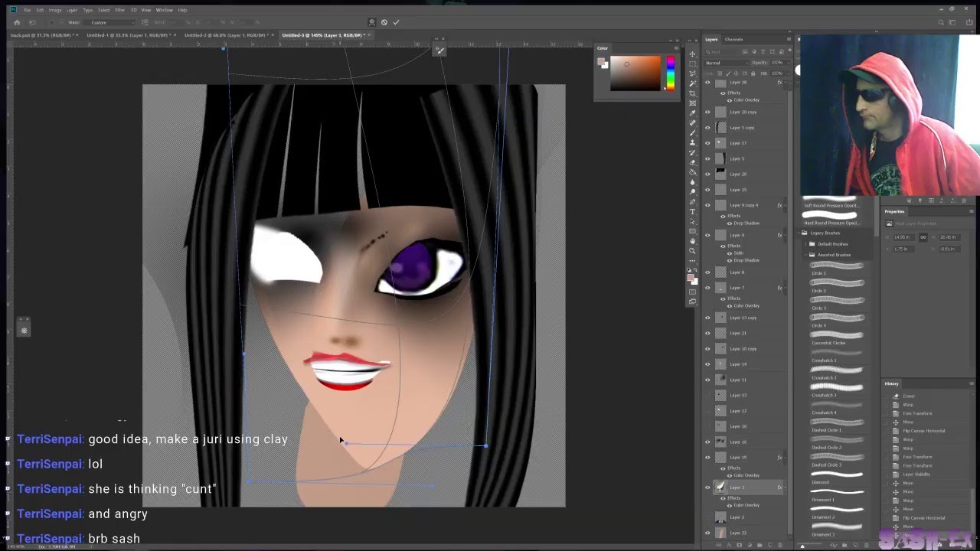Open the Window menu
Image resolution: width=980 pixels, height=551 pixels.
164,10
